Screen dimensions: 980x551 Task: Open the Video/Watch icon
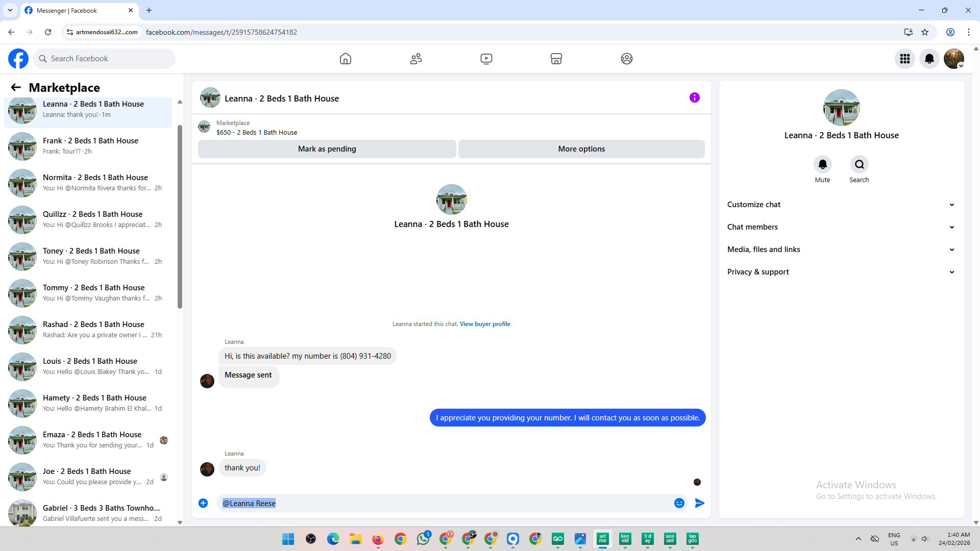click(x=486, y=59)
